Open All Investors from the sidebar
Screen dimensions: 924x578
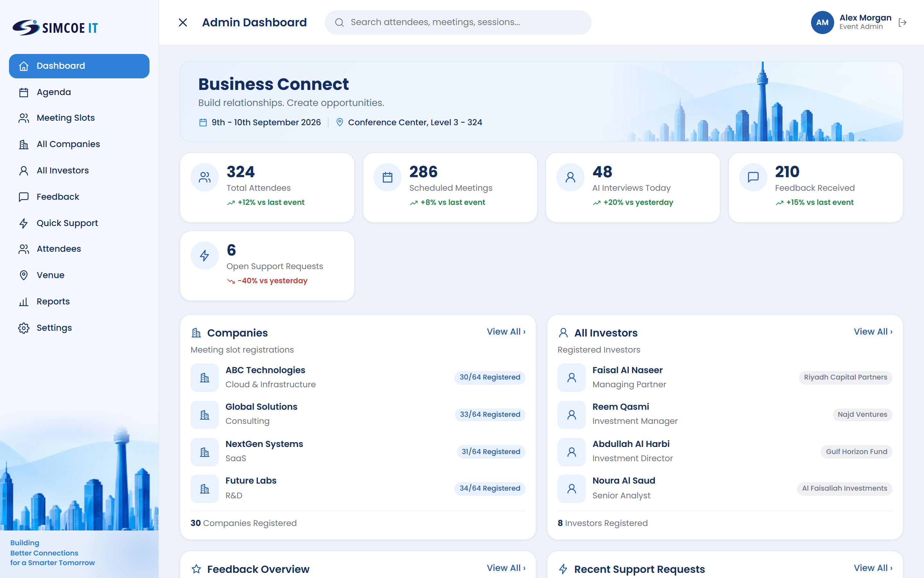(x=79, y=171)
